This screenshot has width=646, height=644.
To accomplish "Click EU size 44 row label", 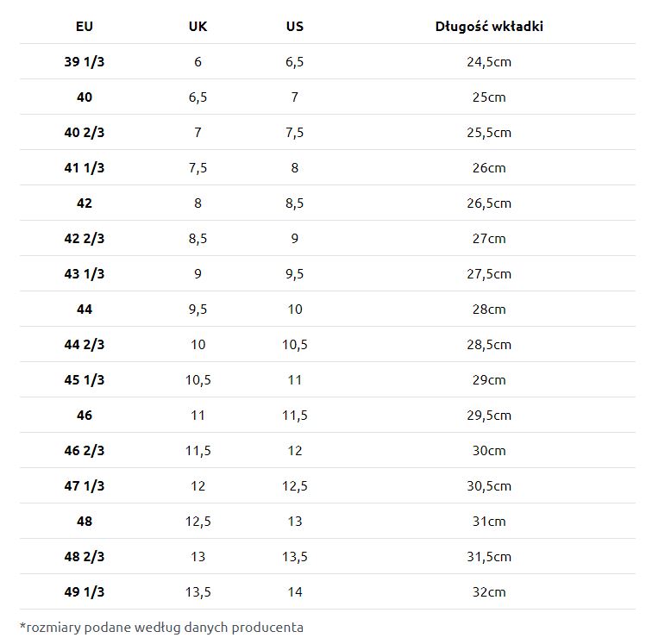I will tap(85, 309).
